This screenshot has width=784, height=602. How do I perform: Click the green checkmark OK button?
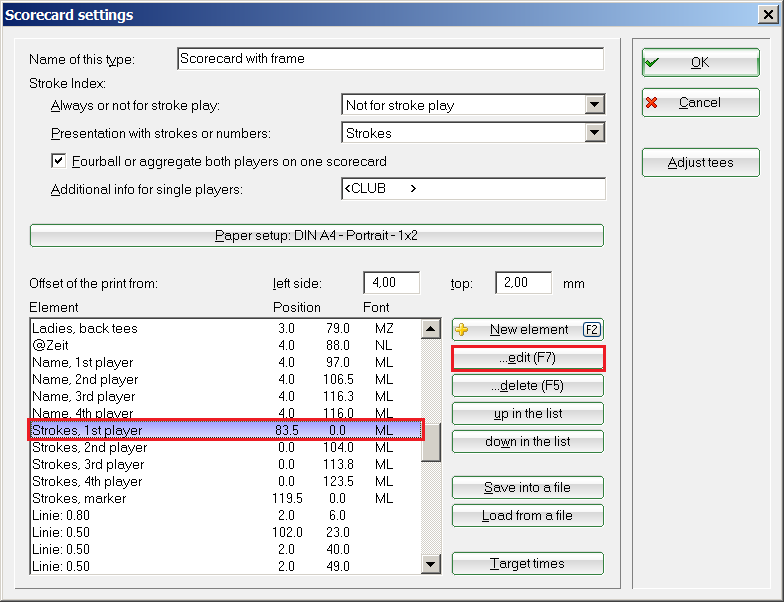point(700,62)
